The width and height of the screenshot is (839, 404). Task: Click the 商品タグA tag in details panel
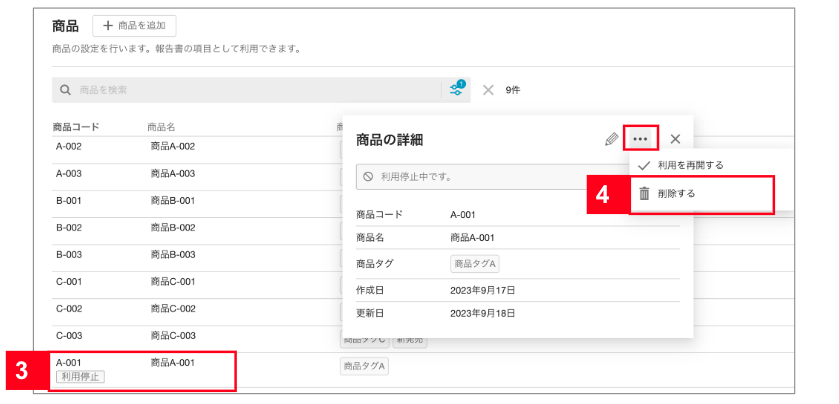coord(475,264)
